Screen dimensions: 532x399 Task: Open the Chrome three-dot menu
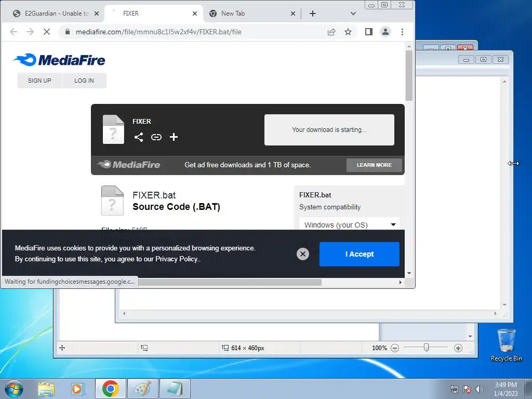coord(403,32)
